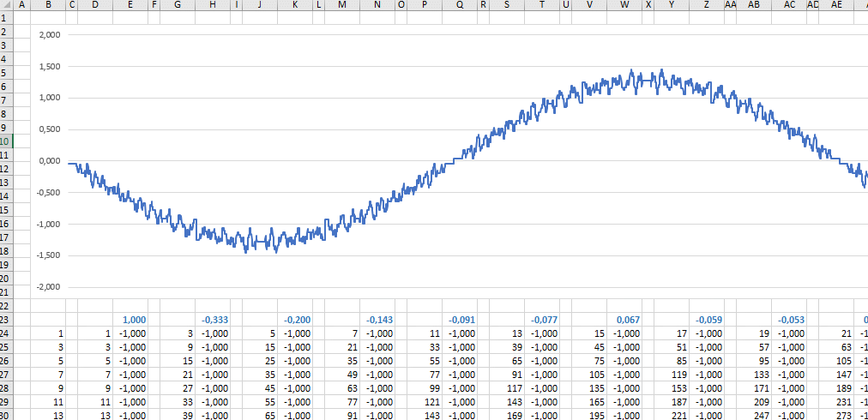Click the -2,000 chart axis label

click(x=49, y=287)
